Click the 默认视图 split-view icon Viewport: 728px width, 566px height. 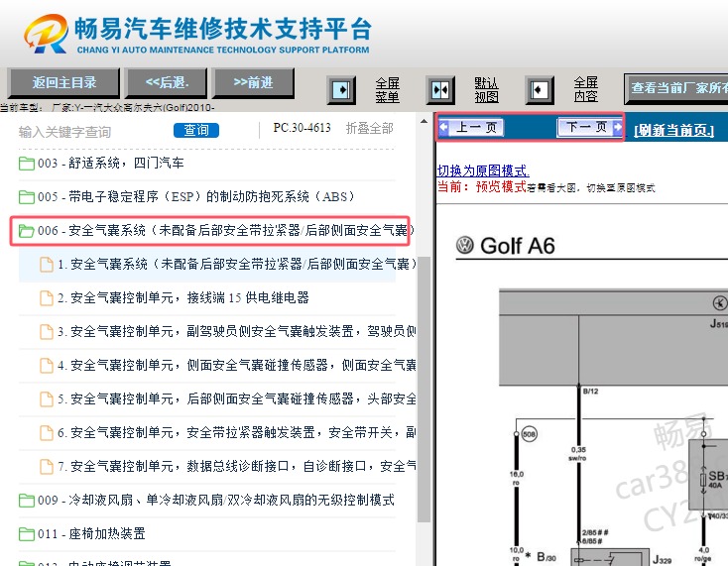440,89
